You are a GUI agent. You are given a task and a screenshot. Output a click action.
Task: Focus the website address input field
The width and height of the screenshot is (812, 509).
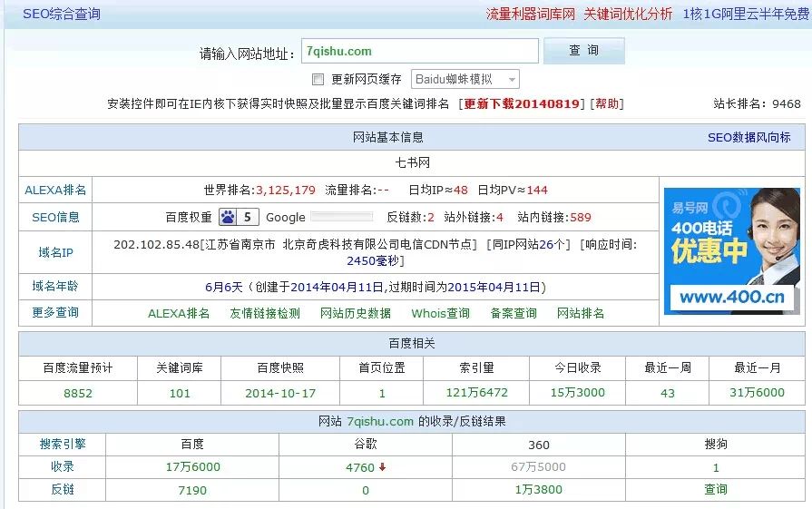coord(420,51)
